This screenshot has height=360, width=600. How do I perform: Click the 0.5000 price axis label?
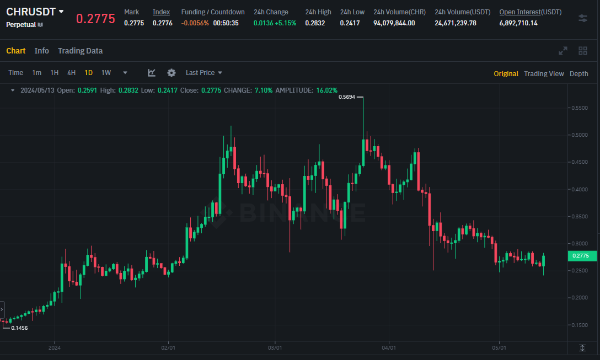(580, 135)
